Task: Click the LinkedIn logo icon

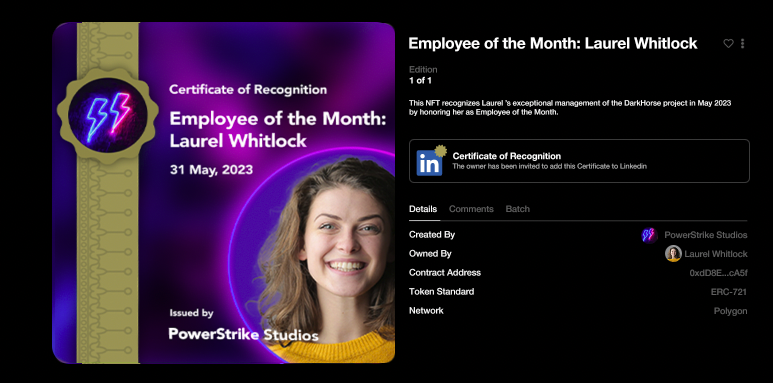Action: 429,163
